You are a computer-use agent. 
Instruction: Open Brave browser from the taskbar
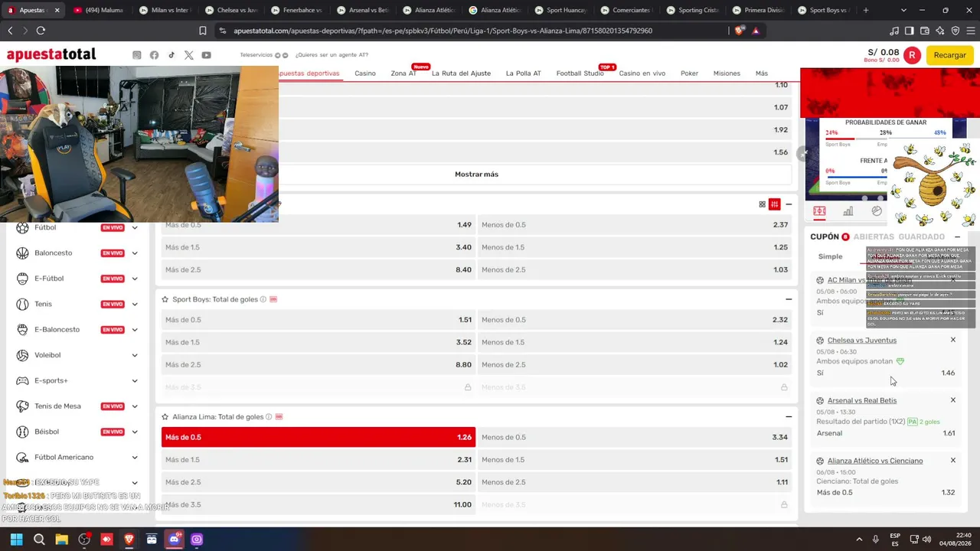129,540
